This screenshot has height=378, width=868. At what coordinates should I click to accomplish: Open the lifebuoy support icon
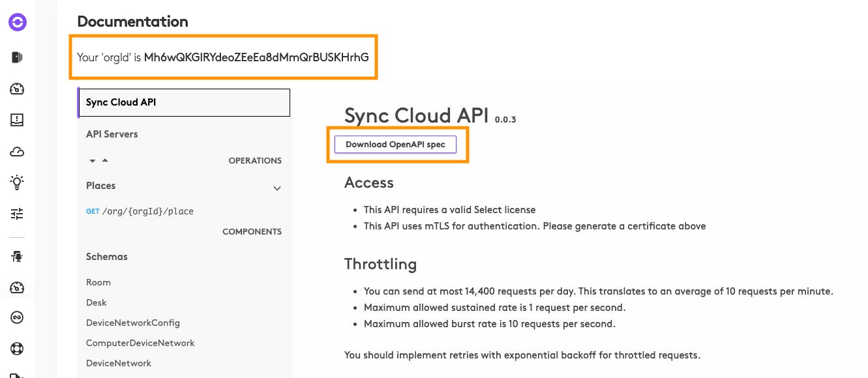(x=18, y=349)
